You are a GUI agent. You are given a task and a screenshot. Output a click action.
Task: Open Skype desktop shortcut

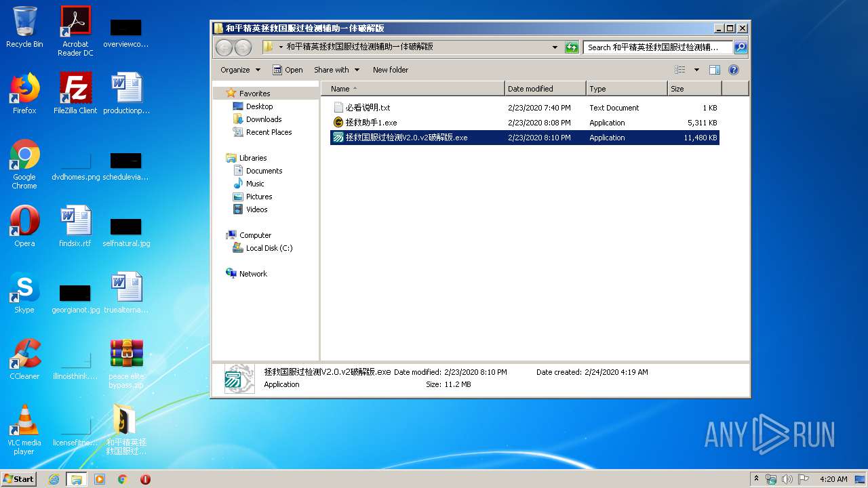(x=24, y=293)
